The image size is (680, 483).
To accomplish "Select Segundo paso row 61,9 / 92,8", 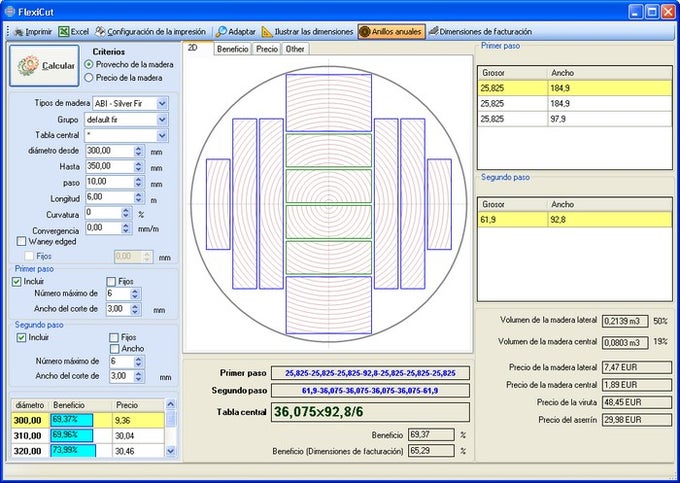I will pos(575,219).
